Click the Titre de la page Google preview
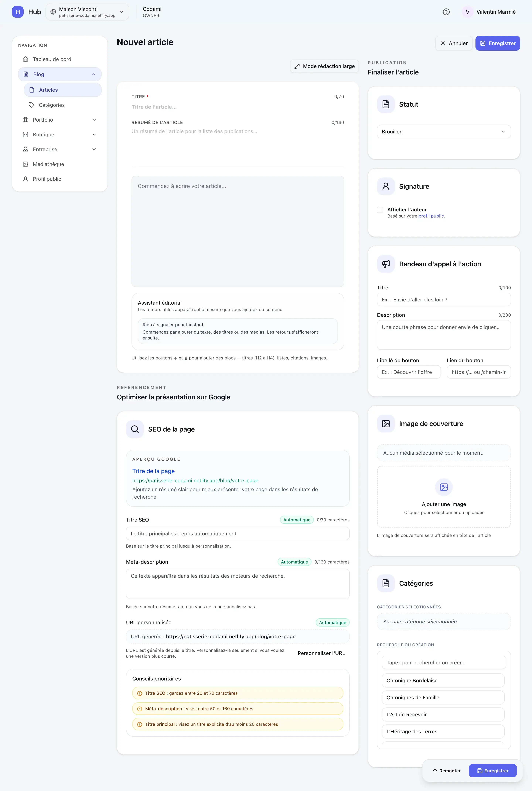The height and width of the screenshot is (791, 532). [x=153, y=471]
